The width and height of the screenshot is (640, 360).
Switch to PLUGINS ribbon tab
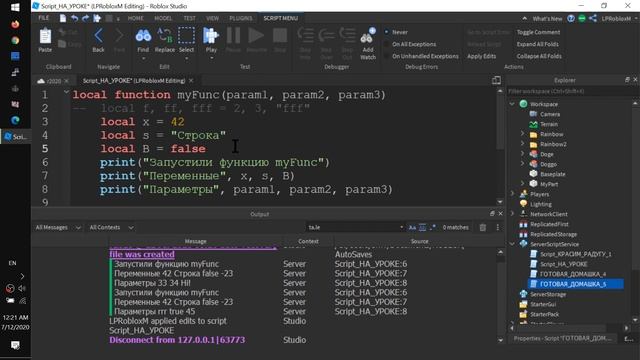241,18
